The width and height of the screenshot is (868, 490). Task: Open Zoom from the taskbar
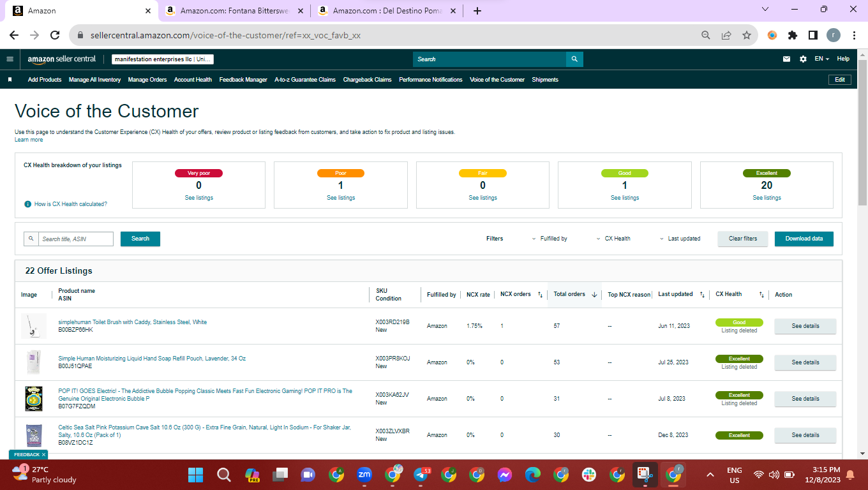(364, 475)
